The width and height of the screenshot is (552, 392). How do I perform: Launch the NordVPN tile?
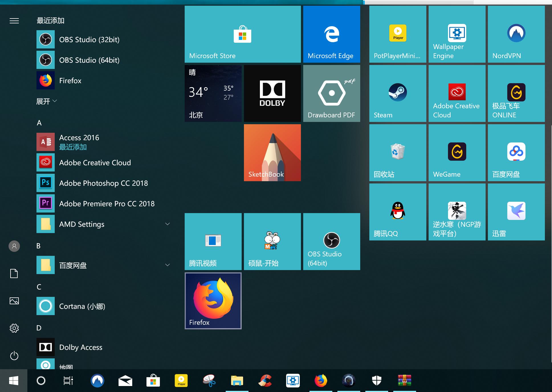pyautogui.click(x=516, y=34)
